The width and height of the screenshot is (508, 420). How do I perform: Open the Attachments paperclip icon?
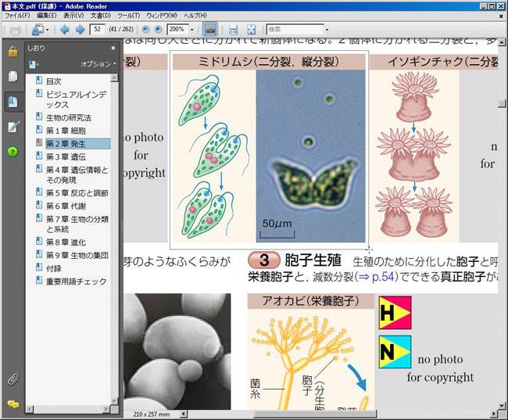[x=13, y=379]
